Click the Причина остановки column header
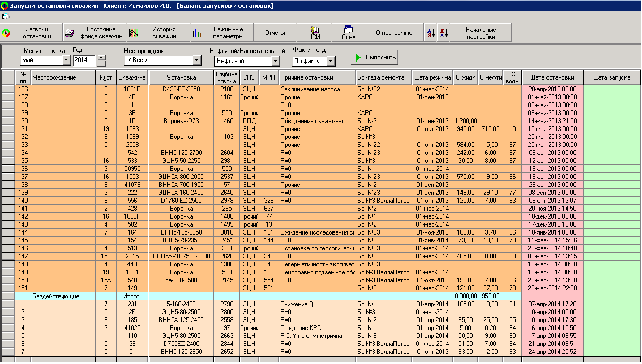Viewport: 642px width, 364px height. click(318, 77)
